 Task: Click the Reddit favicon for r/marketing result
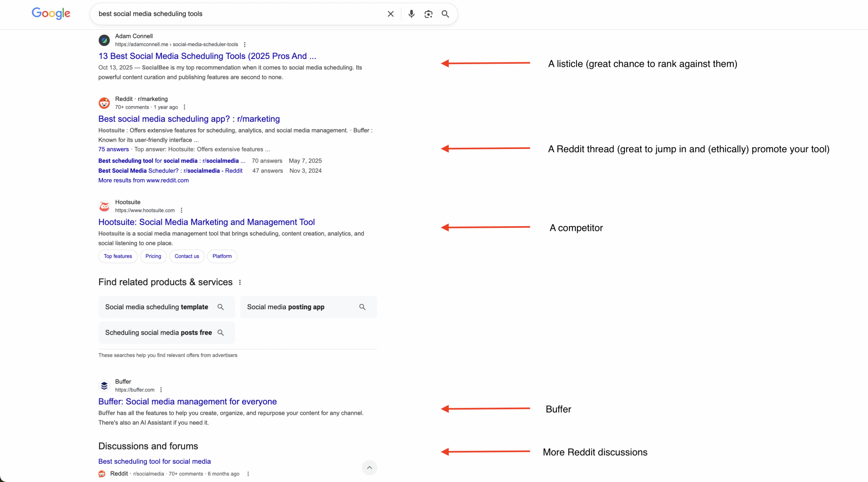point(104,103)
